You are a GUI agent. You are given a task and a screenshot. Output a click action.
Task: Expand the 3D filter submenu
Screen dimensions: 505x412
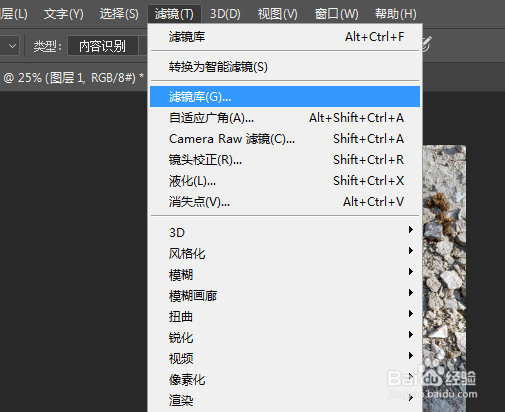285,232
